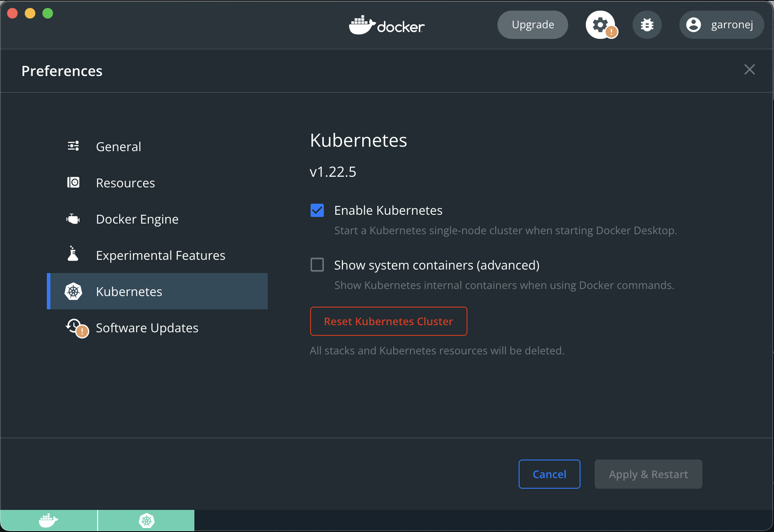Select the Kubernetes sidebar item
Viewport: 774px width, 532px height.
pos(129,292)
